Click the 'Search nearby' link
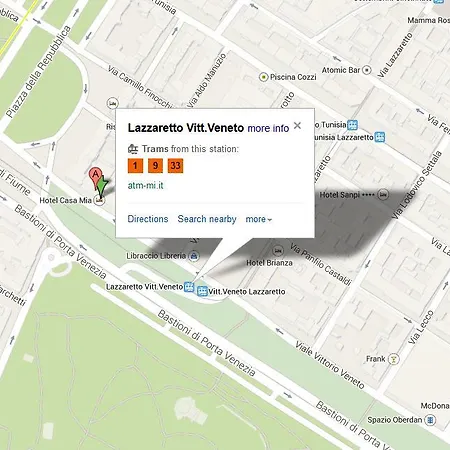Screen dimensions: 450x450 (207, 219)
